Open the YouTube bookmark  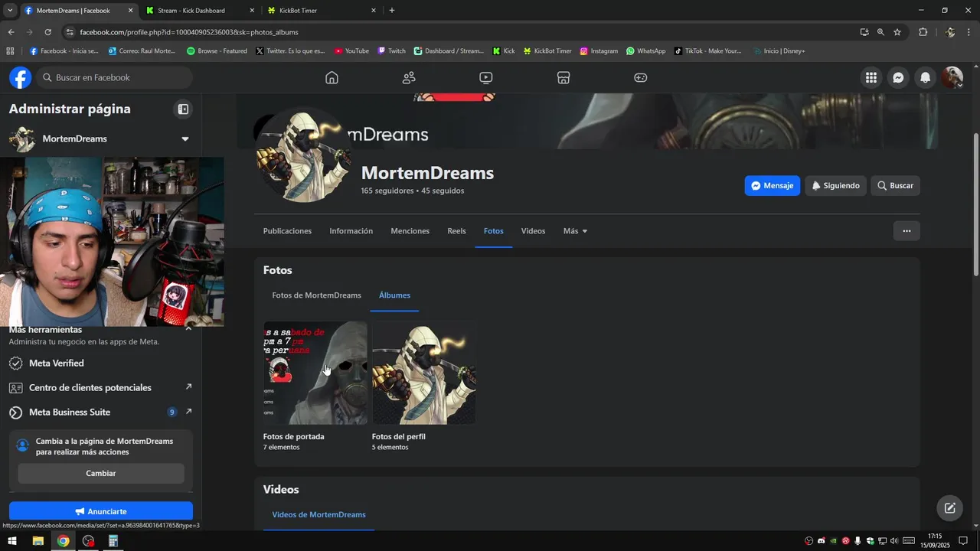click(x=351, y=51)
